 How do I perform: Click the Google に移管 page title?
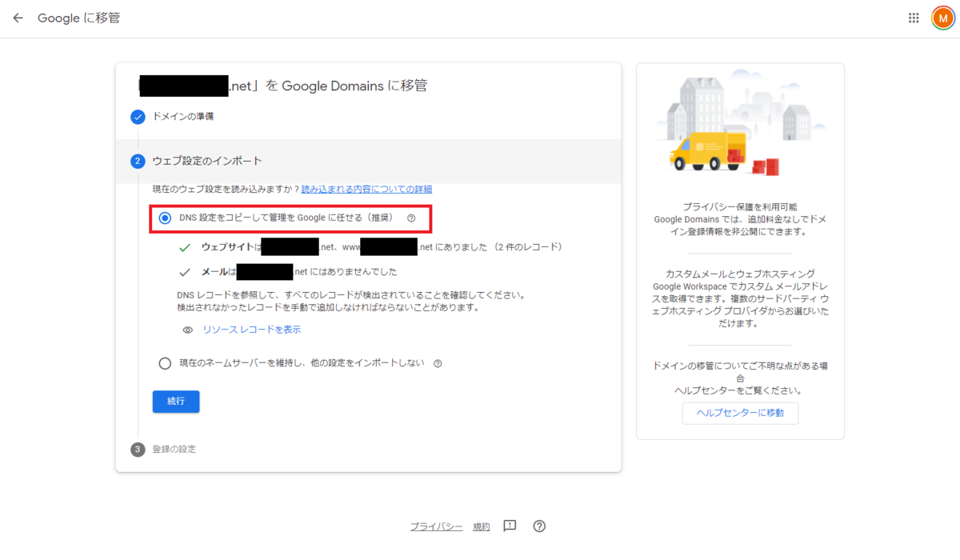(x=79, y=18)
